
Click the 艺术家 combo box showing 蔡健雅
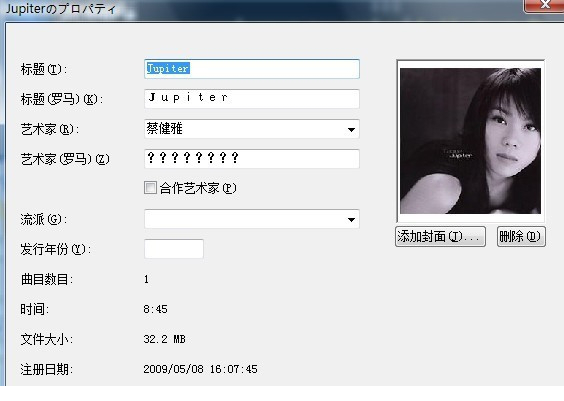252,129
